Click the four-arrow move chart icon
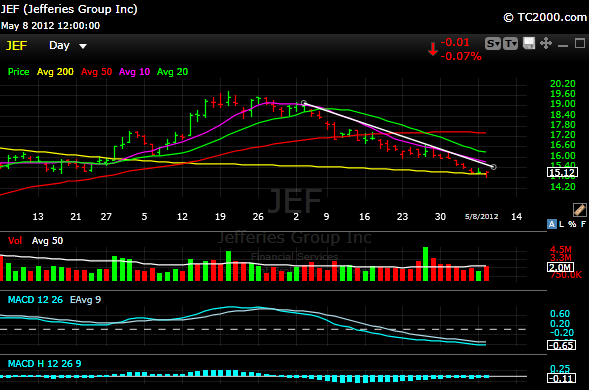589x390 pixels. tap(546, 43)
